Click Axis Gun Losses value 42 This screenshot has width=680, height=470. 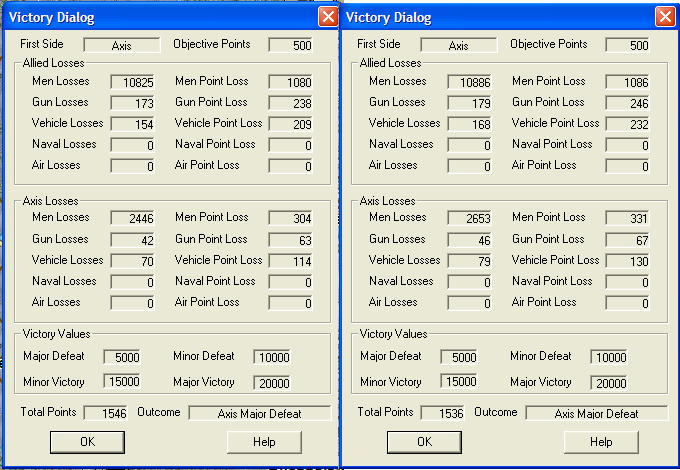pos(132,240)
